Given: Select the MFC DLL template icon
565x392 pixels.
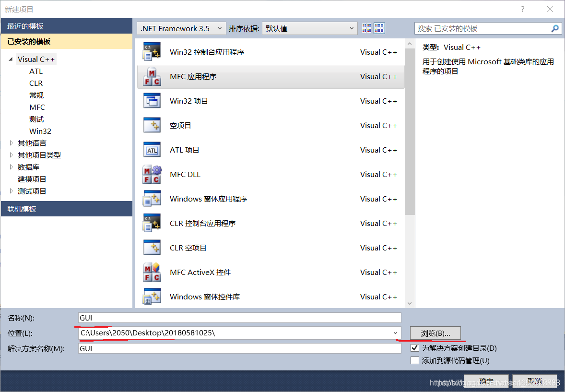Looking at the screenshot, I should click(152, 175).
